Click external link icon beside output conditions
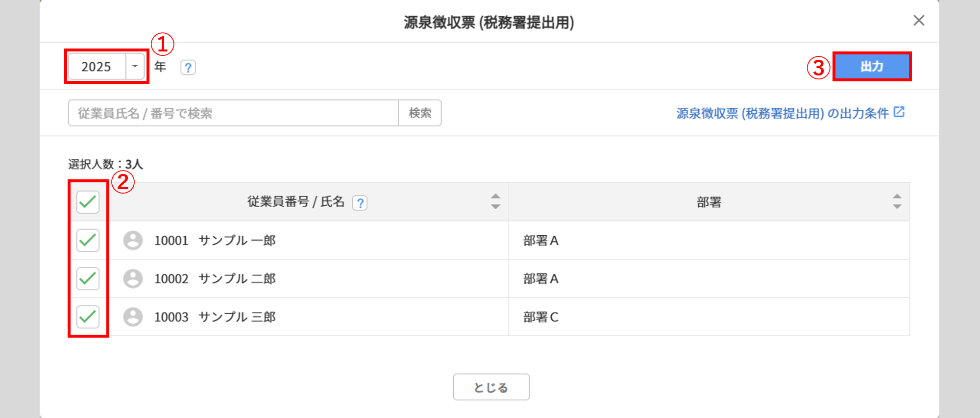This screenshot has height=418, width=980. coord(899,112)
